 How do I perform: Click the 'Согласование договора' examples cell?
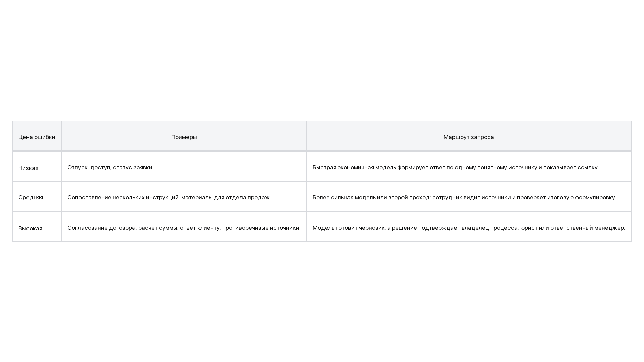(x=184, y=227)
